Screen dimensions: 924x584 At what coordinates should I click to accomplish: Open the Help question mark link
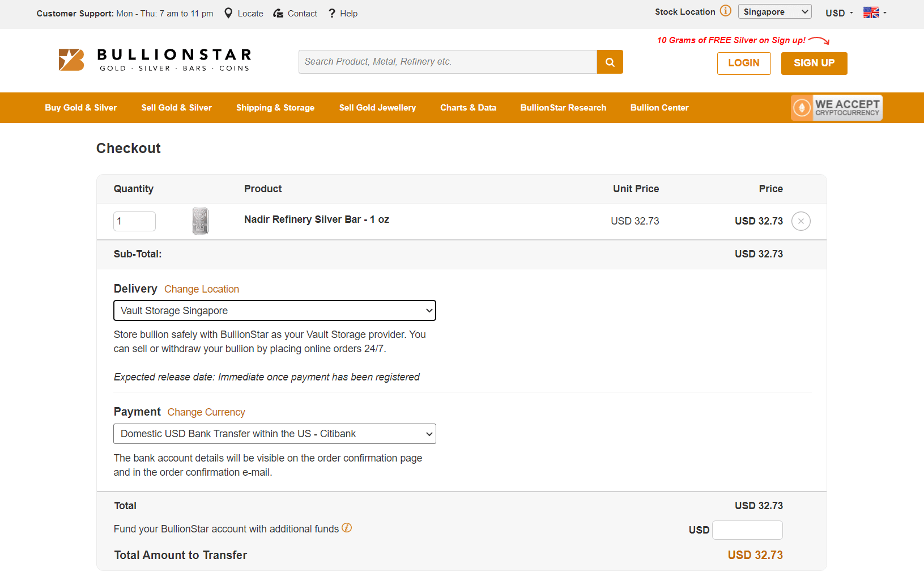coord(343,13)
